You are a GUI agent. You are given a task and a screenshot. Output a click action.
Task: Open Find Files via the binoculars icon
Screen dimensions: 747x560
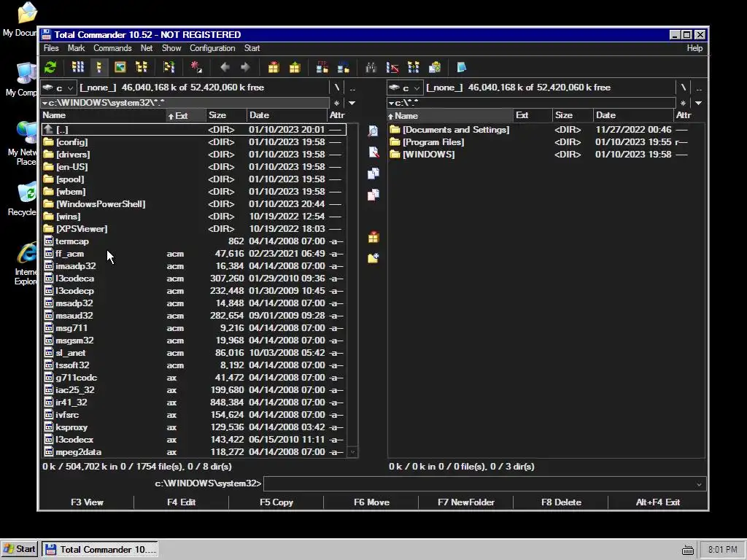click(x=371, y=67)
